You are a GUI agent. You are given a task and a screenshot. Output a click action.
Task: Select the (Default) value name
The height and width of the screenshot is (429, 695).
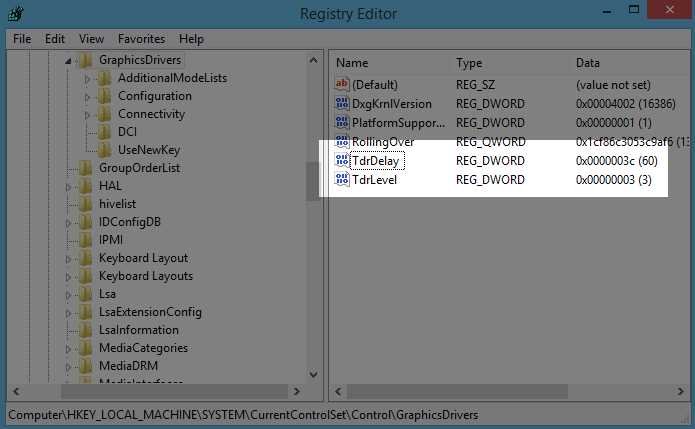375,85
